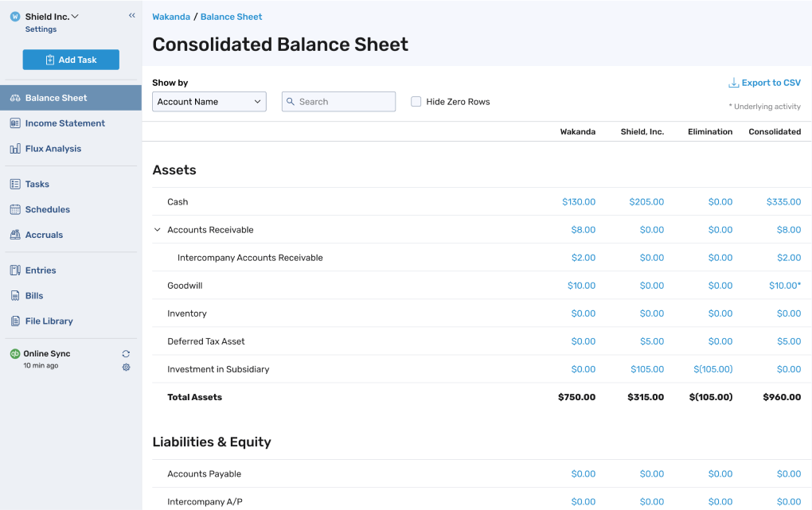Click inside the Search field
Image resolution: width=812 pixels, height=510 pixels.
(338, 101)
